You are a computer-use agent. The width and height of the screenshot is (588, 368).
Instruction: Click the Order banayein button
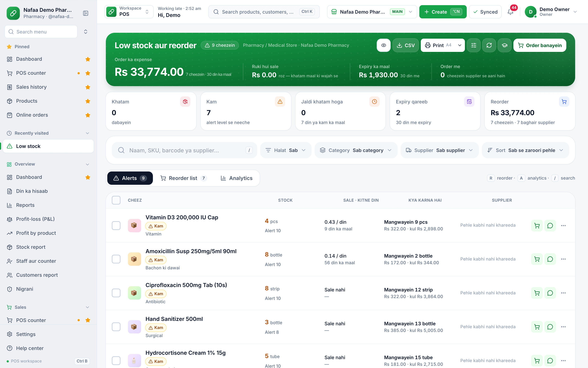click(x=540, y=45)
